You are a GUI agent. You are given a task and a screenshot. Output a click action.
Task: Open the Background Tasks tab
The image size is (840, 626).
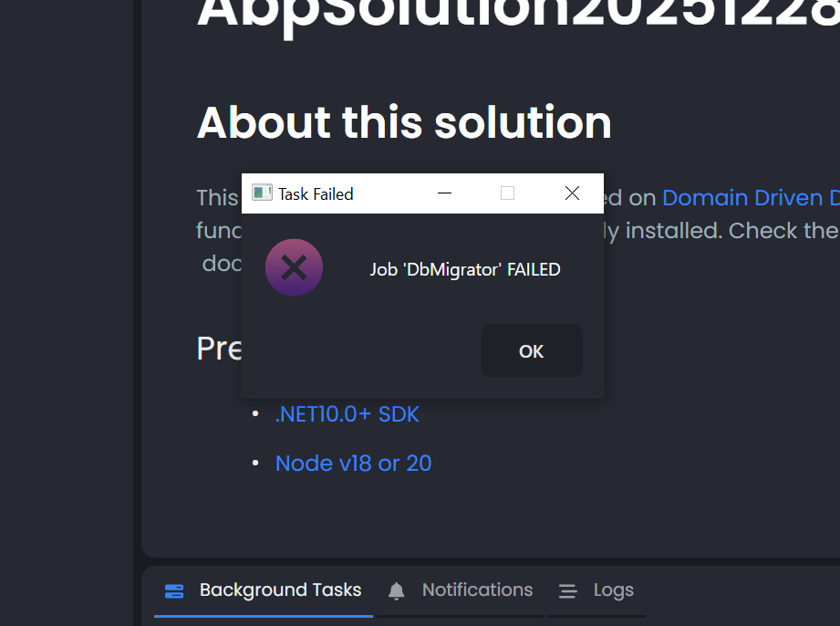pos(279,590)
